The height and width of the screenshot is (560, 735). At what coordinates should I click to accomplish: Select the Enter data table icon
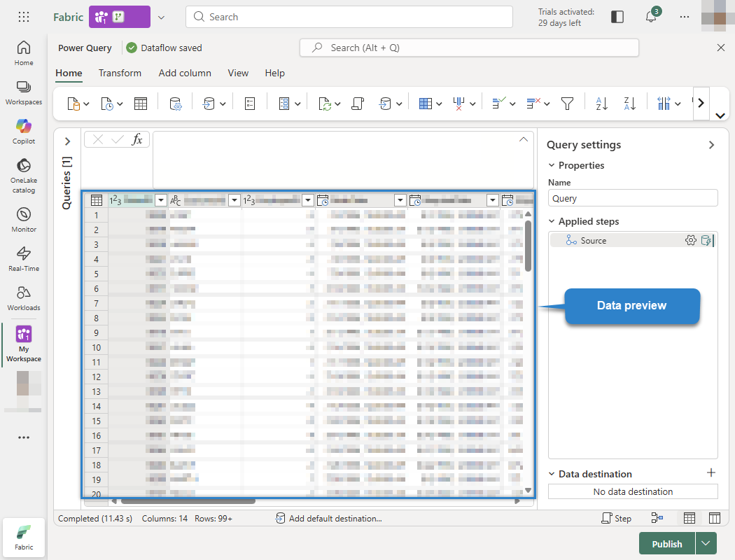pyautogui.click(x=140, y=102)
